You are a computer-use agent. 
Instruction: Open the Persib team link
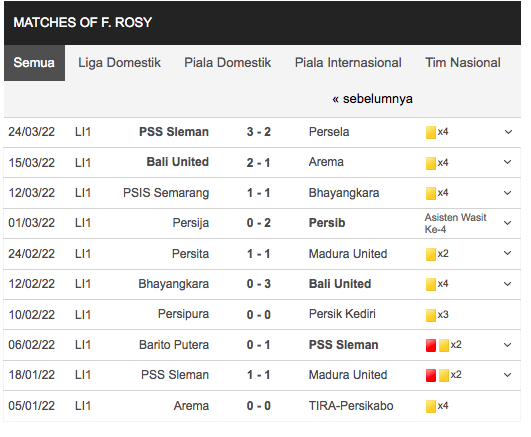click(327, 223)
